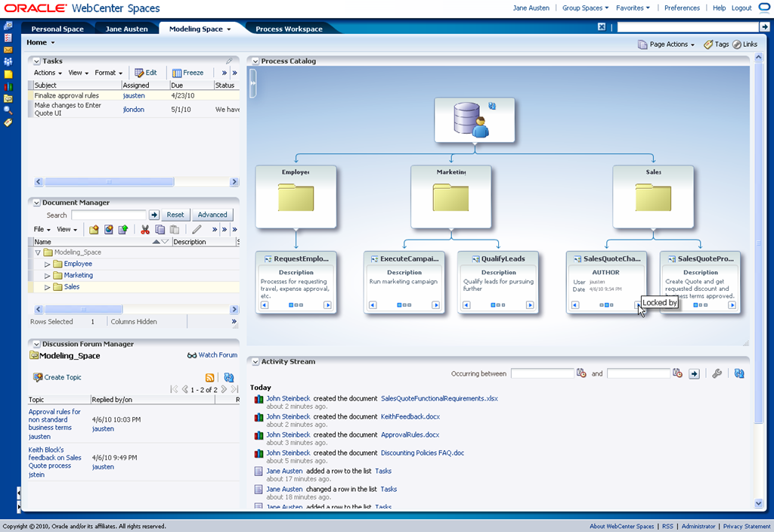
Task: Click the Tags icon in page toolbar
Action: tap(707, 45)
